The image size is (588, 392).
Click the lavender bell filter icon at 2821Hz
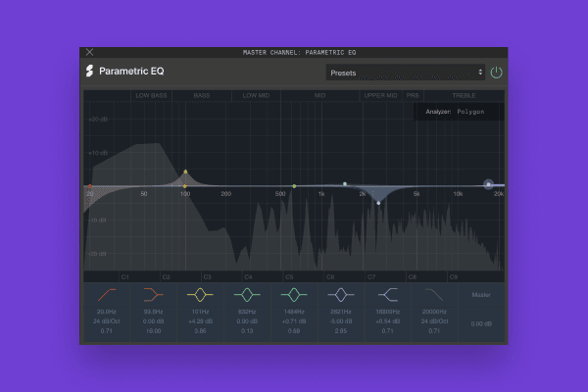pos(341,295)
